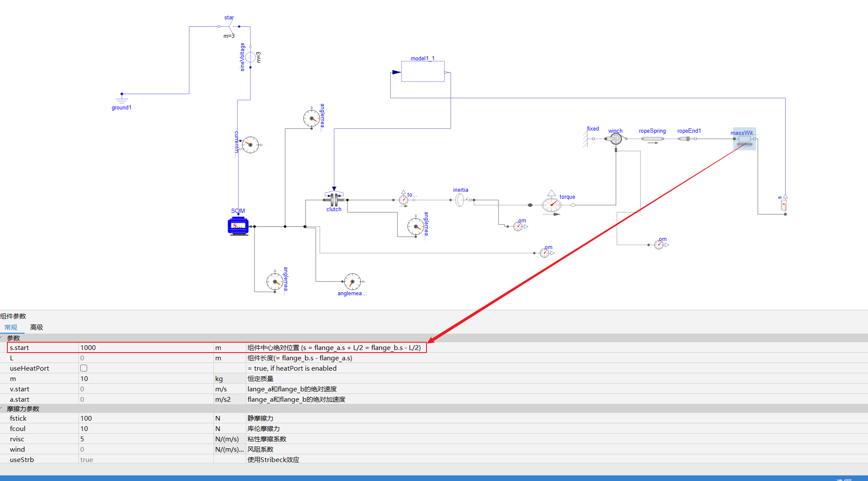Collapse the 摩擦力参数 section
The width and height of the screenshot is (868, 481).
[3, 409]
